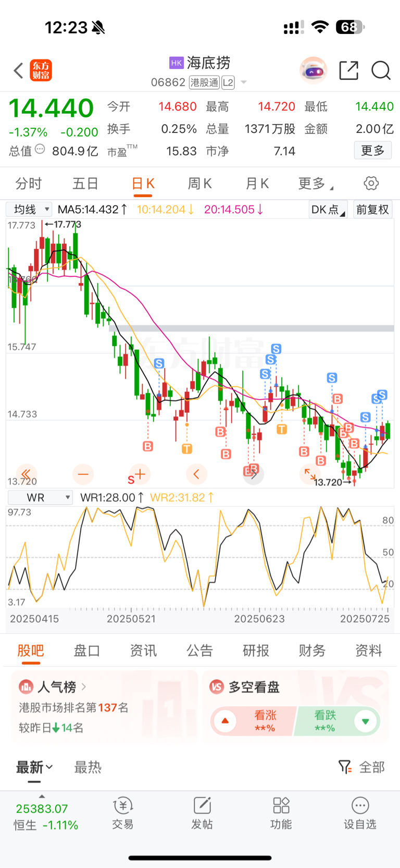Open the 均线 indicator dropdown

pos(29,209)
